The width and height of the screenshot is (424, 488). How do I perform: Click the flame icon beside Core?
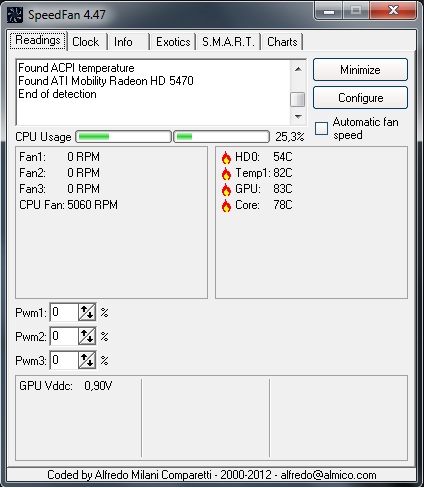(x=226, y=205)
